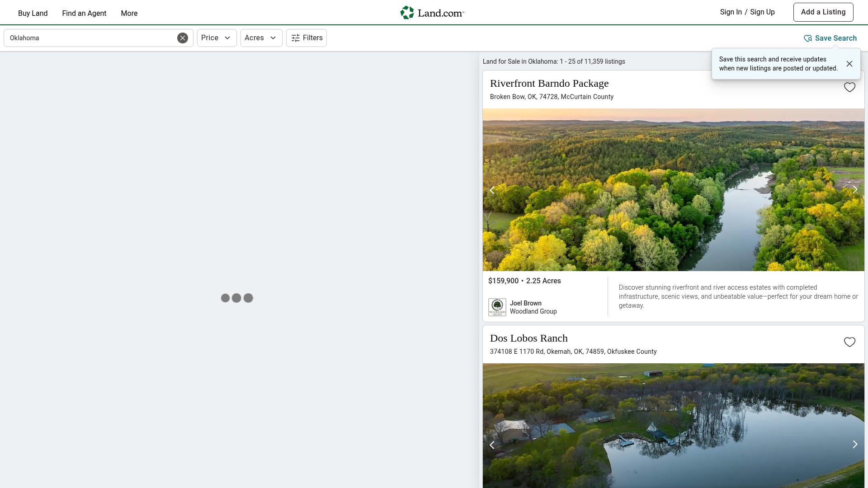Screen dimensions: 868x488
Task: Open the More menu
Action: click(x=129, y=13)
